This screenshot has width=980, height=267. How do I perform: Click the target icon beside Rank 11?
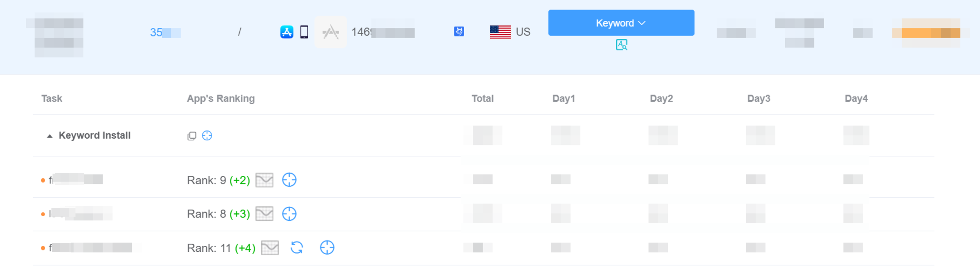[327, 248]
